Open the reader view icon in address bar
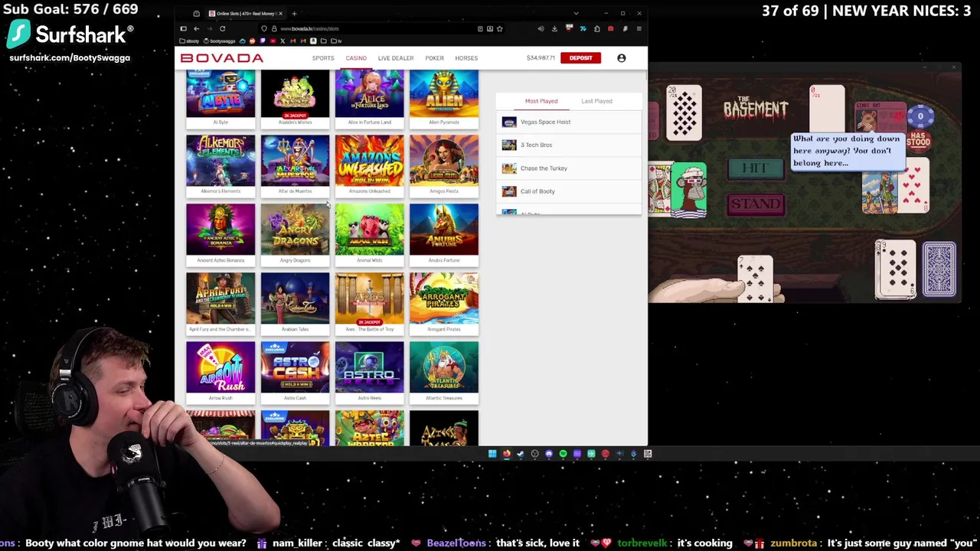This screenshot has width=980, height=551. click(480, 28)
